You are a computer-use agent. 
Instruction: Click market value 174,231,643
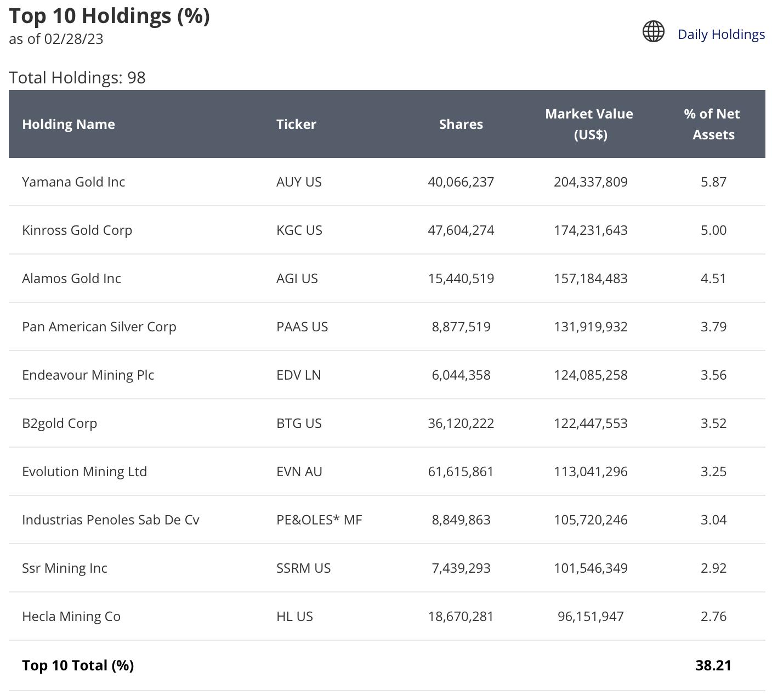(x=591, y=230)
